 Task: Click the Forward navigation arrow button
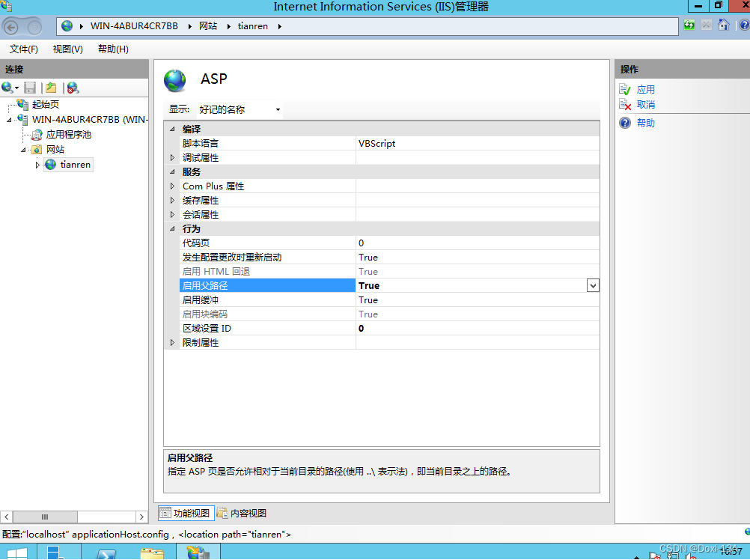pyautogui.click(x=34, y=27)
